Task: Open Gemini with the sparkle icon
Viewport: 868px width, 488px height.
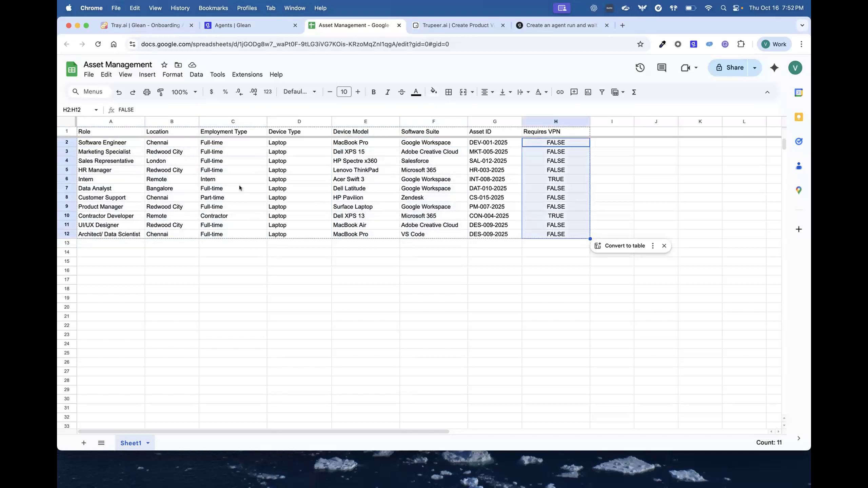Action: pyautogui.click(x=774, y=67)
